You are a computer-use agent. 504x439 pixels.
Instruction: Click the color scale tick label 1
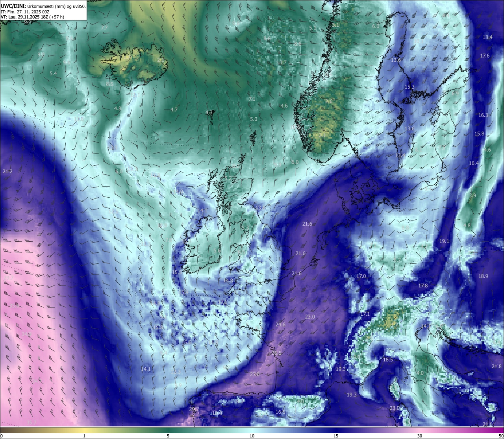[84, 436]
